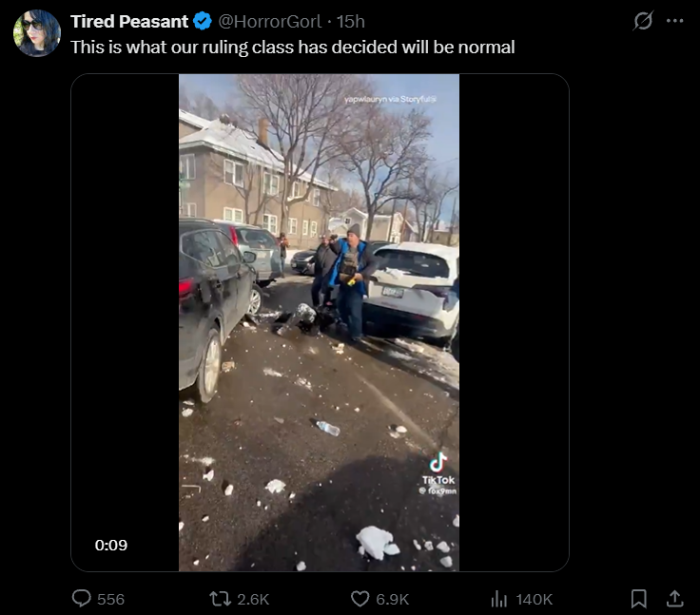
Task: Open the 15h timestamp link
Action: coord(350,22)
